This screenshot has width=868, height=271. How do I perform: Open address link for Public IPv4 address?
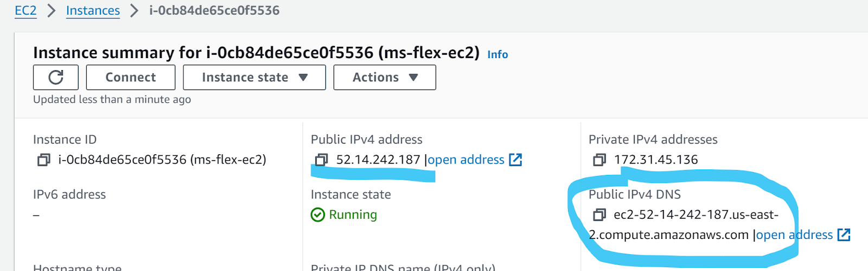point(466,160)
